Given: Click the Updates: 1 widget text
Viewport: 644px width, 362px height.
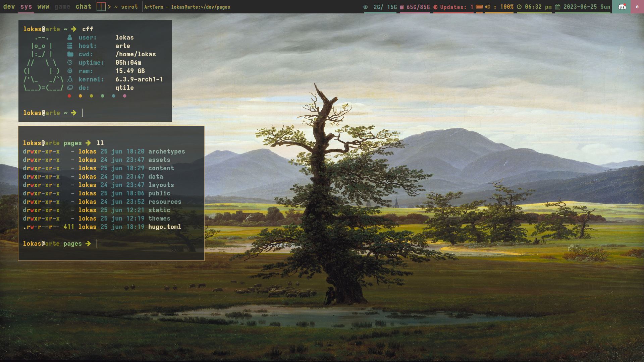Looking at the screenshot, I should pos(456,7).
